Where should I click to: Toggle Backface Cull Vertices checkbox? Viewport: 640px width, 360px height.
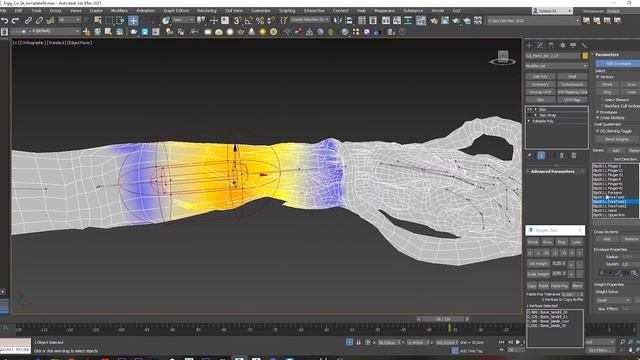point(602,106)
